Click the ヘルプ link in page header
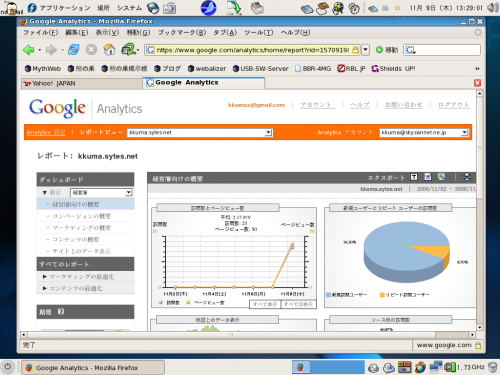The image size is (500, 375). point(360,105)
